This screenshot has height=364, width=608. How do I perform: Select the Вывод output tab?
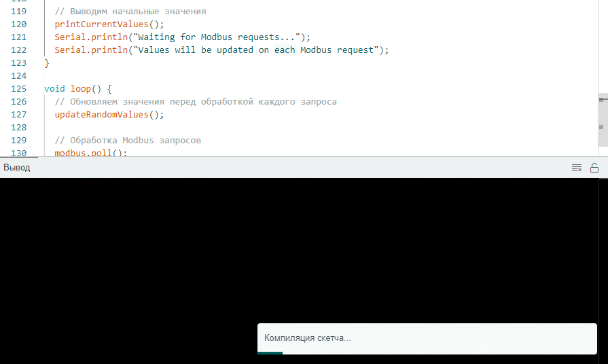[17, 168]
